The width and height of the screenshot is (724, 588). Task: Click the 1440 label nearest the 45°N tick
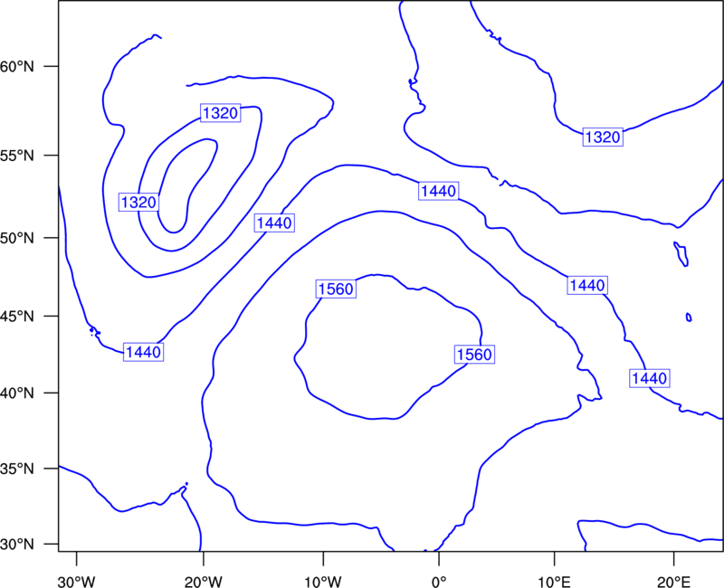(x=143, y=352)
